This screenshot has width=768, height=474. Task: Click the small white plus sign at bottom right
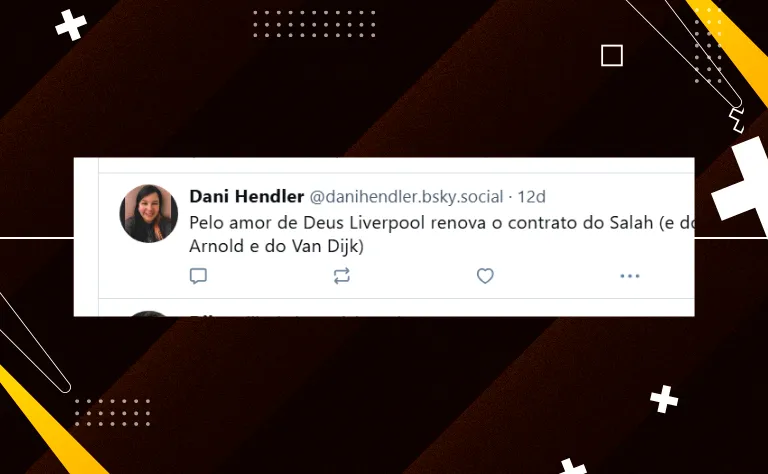click(x=664, y=399)
